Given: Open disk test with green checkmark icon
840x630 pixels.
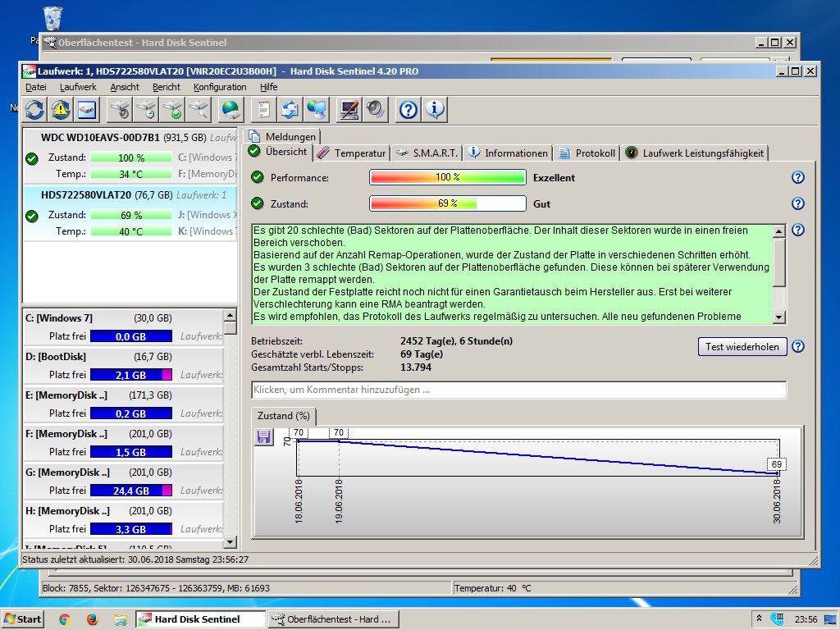Looking at the screenshot, I should coord(172,110).
